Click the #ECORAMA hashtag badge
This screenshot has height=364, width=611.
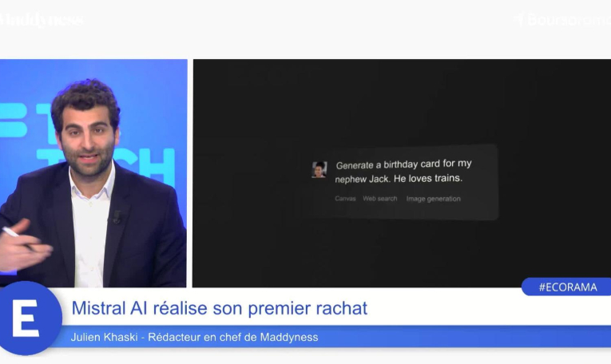(567, 287)
